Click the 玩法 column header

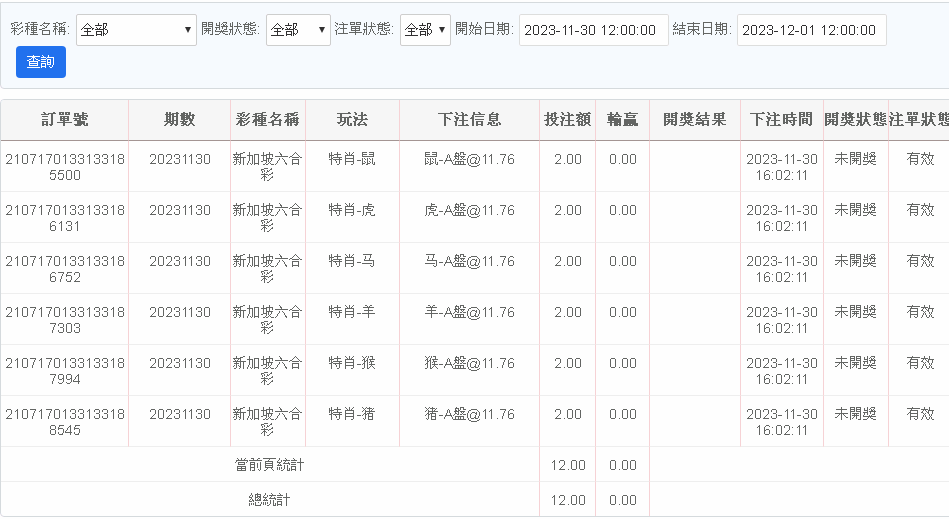pyautogui.click(x=352, y=120)
